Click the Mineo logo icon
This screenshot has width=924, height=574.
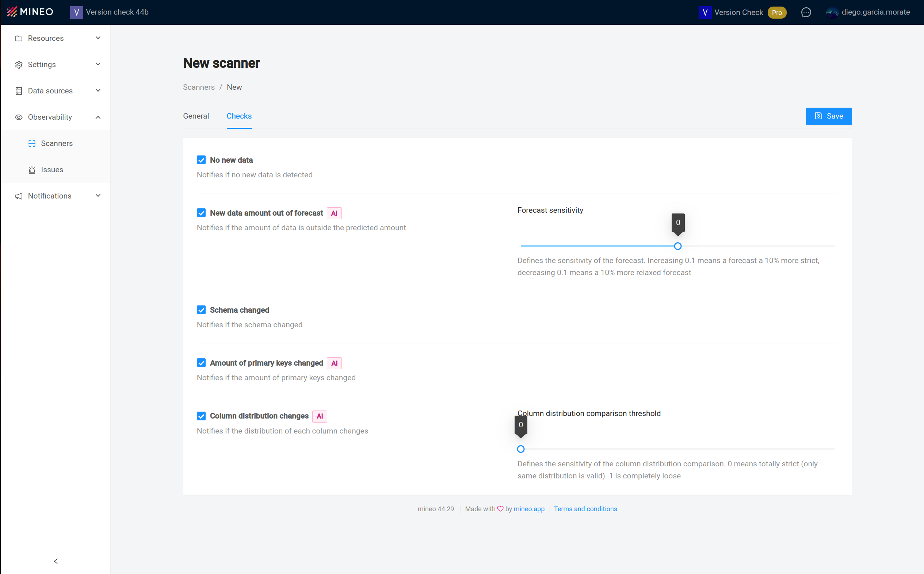point(12,12)
